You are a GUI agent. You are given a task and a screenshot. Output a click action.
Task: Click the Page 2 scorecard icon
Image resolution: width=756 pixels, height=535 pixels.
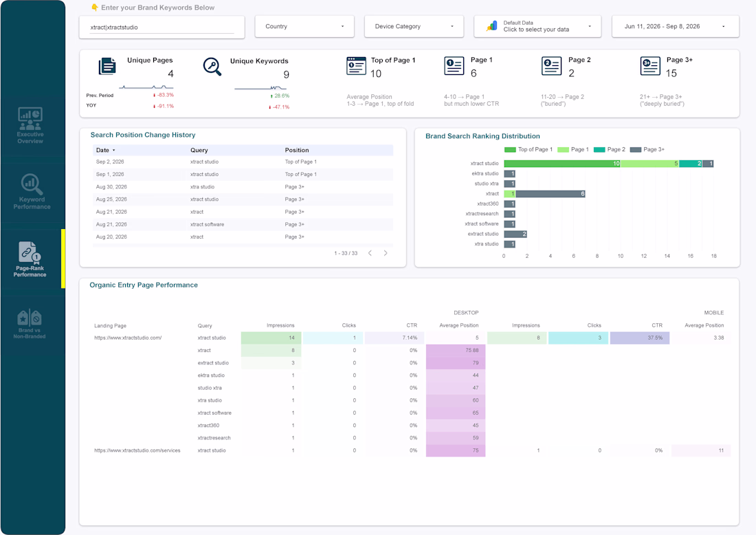552,66
